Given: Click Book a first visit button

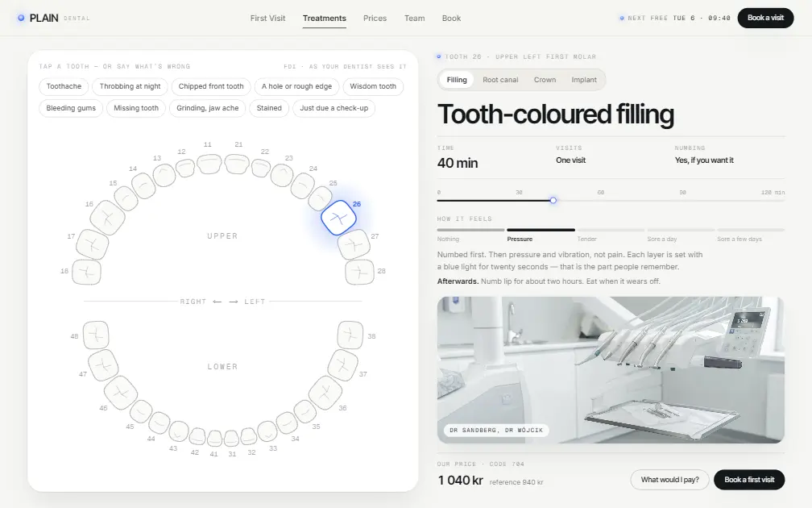Looking at the screenshot, I should [749, 480].
